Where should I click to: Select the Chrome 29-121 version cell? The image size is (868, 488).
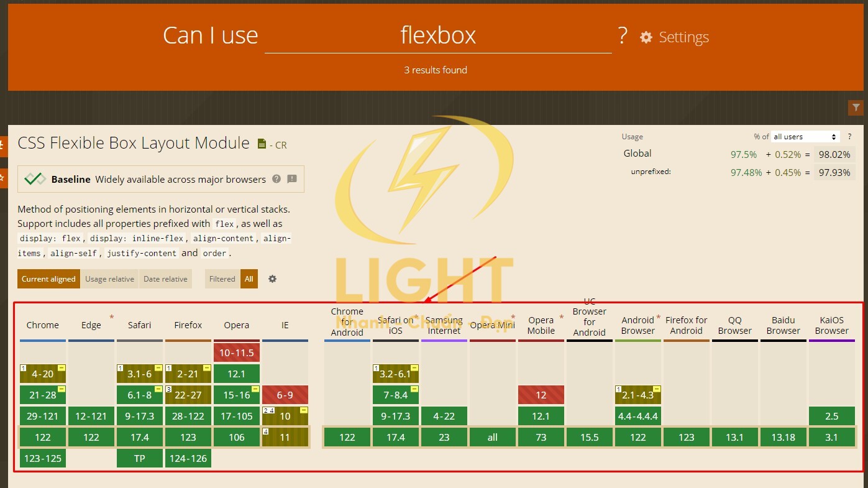(43, 416)
